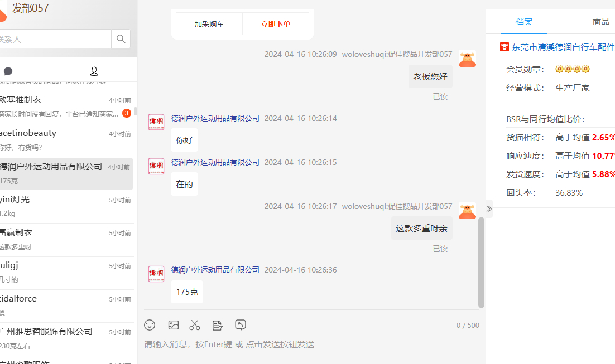The width and height of the screenshot is (615, 364).
Task: Open the acetinobeauty conversation
Action: tap(66, 140)
